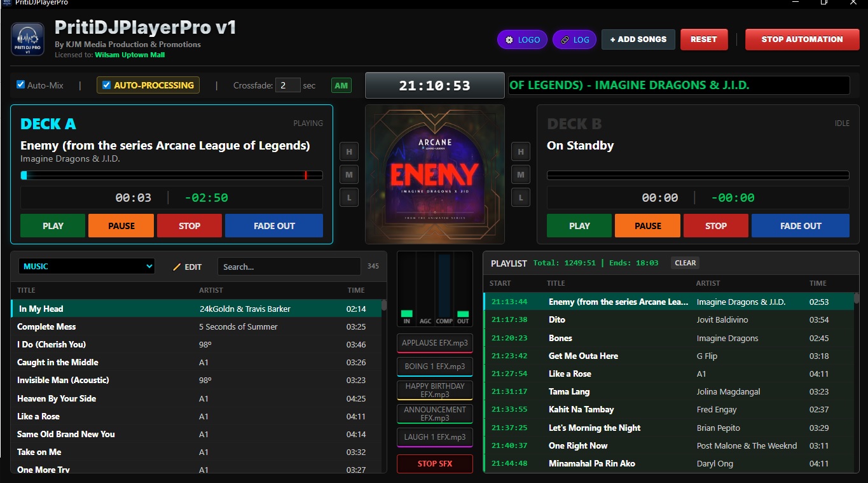Open the MUSIC category dropdown

(86, 267)
